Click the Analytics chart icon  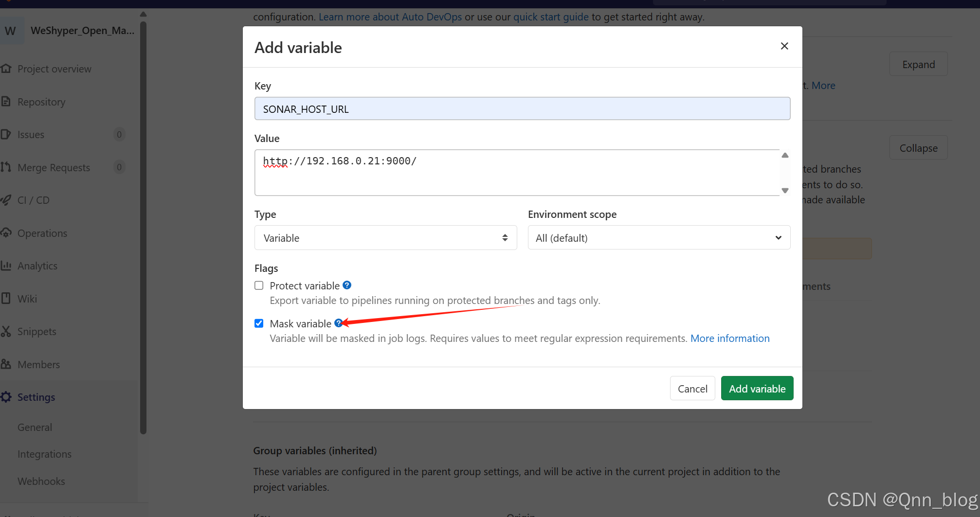(x=6, y=266)
